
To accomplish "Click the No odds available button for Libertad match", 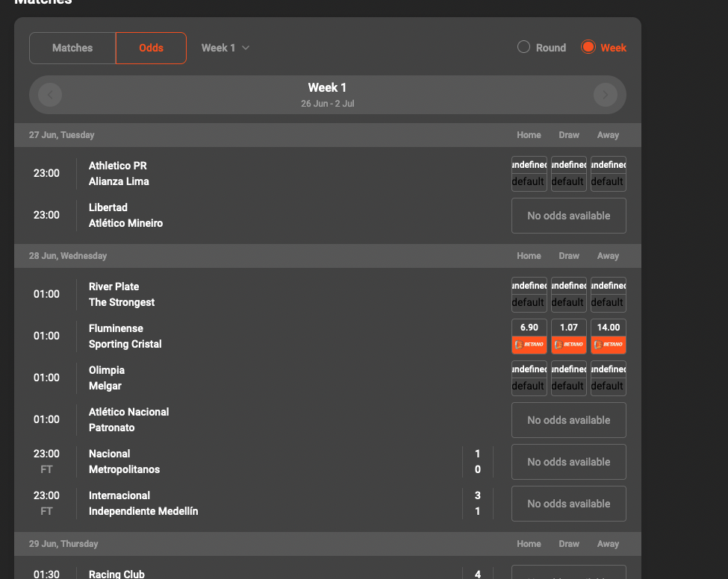I will [568, 215].
